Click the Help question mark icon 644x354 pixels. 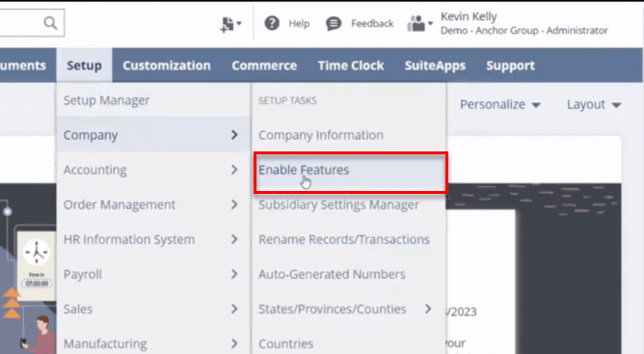pyautogui.click(x=272, y=23)
